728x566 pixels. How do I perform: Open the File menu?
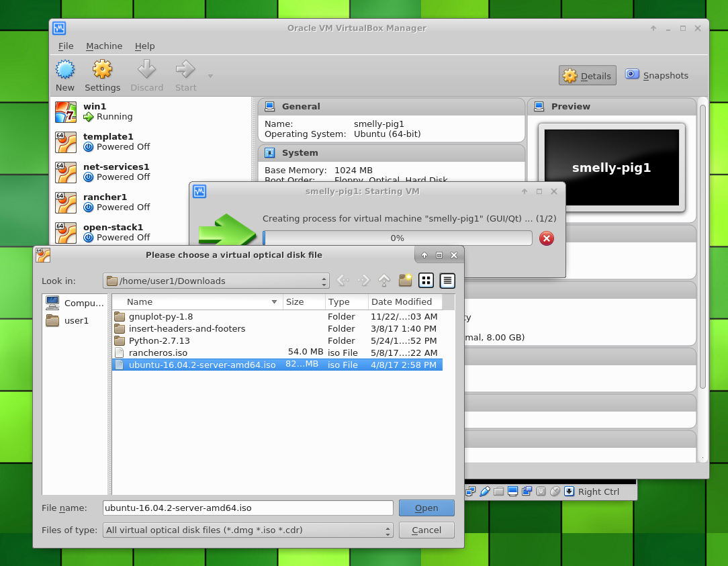(65, 46)
